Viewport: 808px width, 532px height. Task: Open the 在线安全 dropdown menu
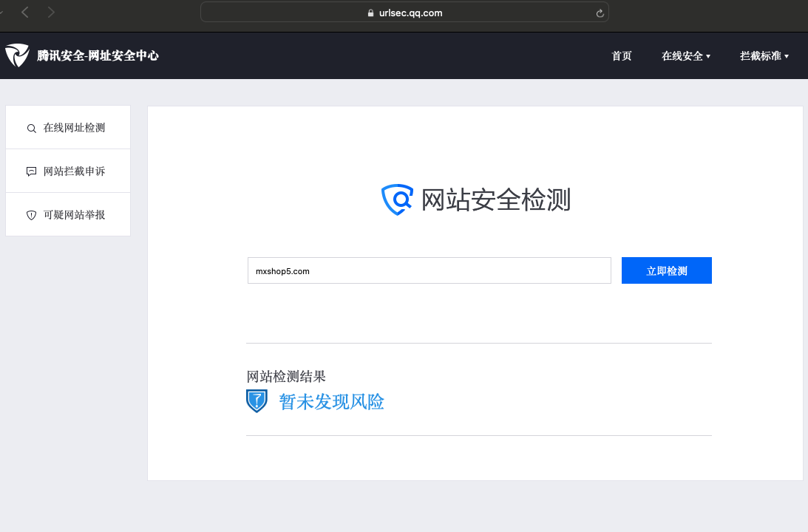click(686, 55)
